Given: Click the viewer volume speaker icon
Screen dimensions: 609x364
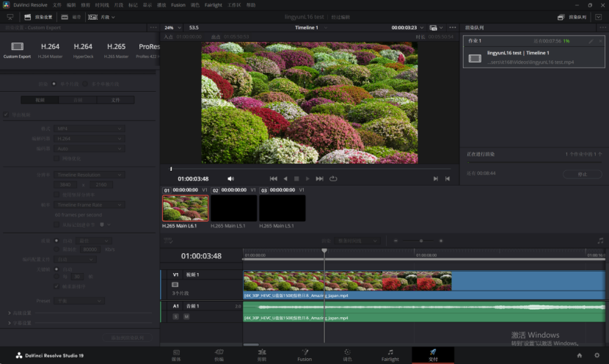Looking at the screenshot, I should pyautogui.click(x=230, y=178).
